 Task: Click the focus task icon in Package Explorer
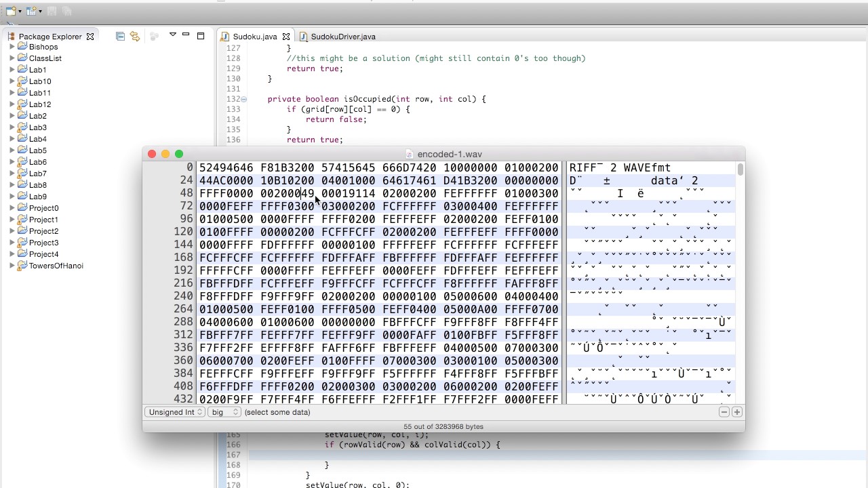click(154, 36)
